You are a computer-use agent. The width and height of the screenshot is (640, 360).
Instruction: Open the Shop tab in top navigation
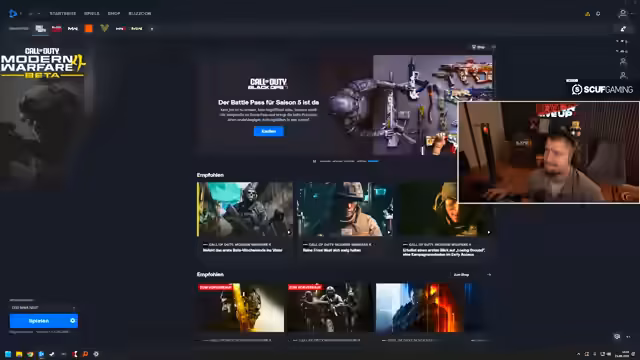[114, 13]
